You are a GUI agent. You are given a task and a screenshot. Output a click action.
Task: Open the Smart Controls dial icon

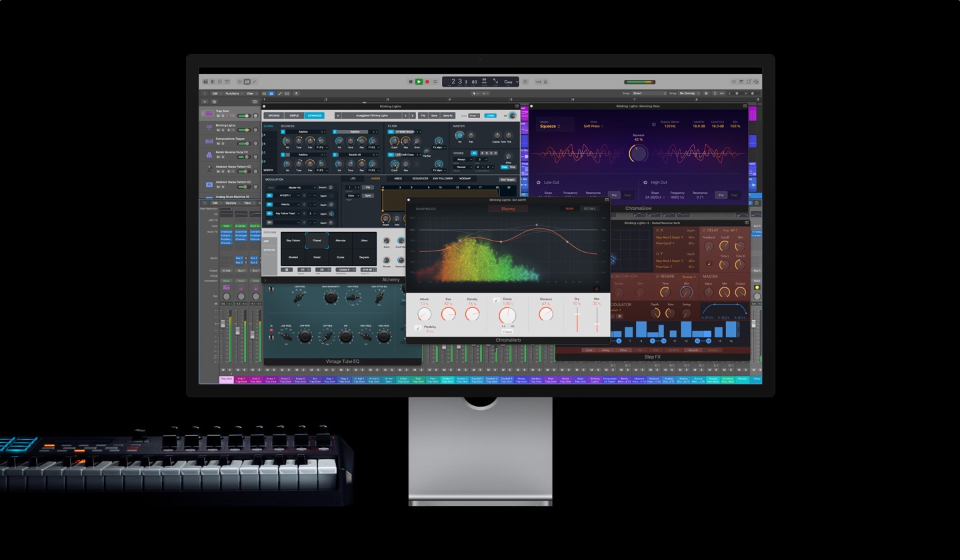pyautogui.click(x=240, y=81)
